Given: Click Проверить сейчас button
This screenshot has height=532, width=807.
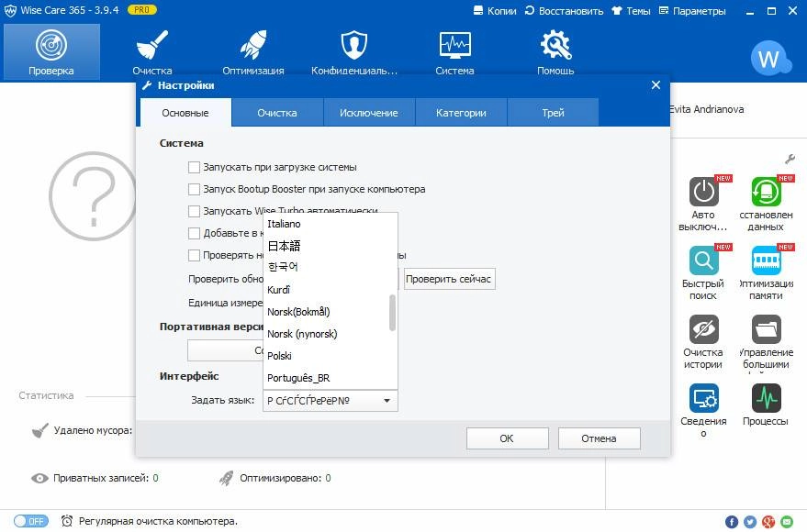Looking at the screenshot, I should [x=449, y=279].
